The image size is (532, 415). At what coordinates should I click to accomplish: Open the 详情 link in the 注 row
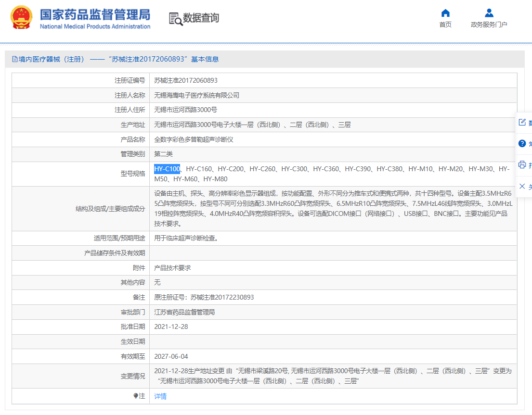[x=160, y=396]
